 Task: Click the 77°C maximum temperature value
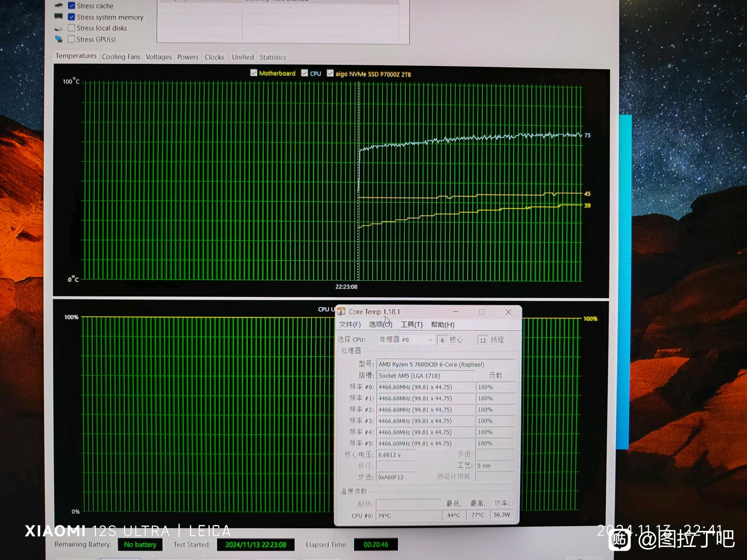478,515
